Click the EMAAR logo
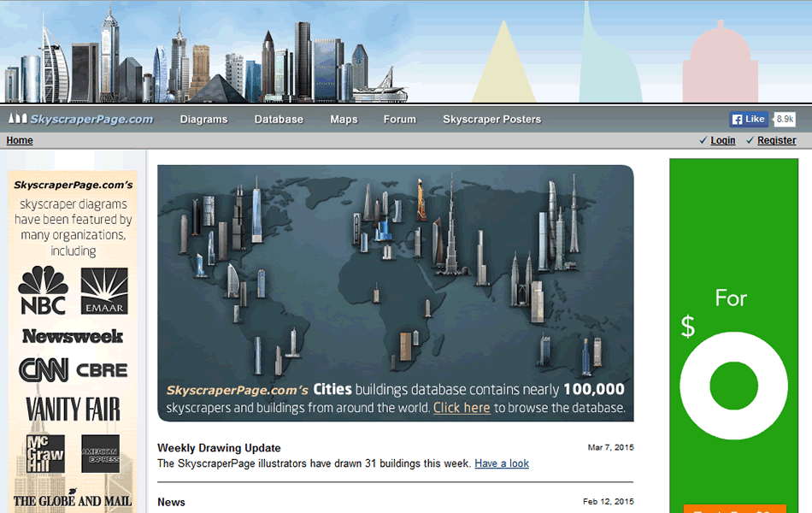 pos(104,291)
